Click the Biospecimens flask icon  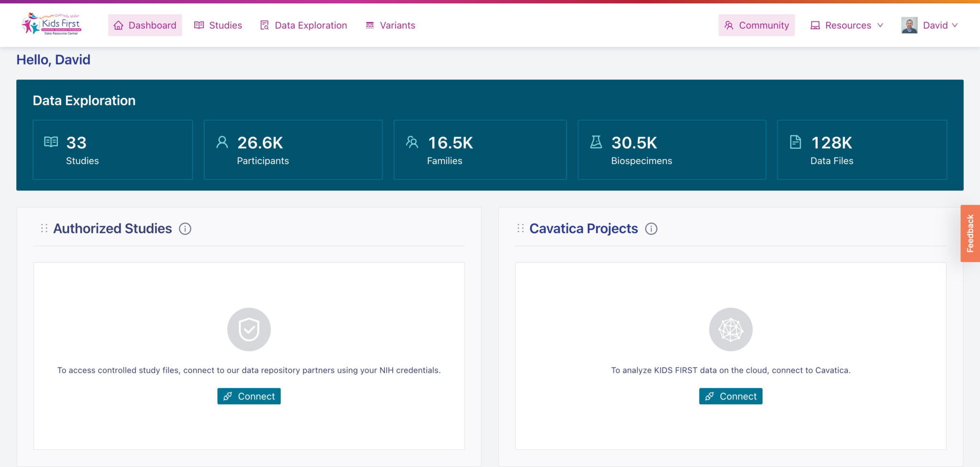[596, 142]
